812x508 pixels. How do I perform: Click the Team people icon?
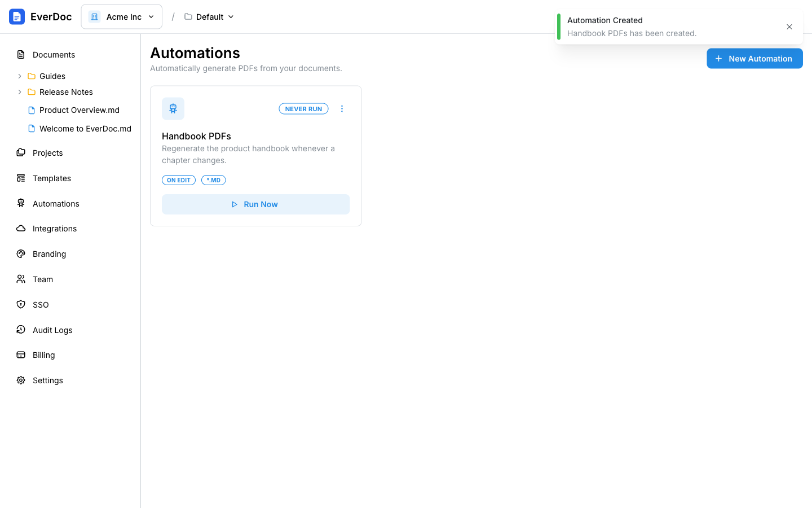[21, 279]
